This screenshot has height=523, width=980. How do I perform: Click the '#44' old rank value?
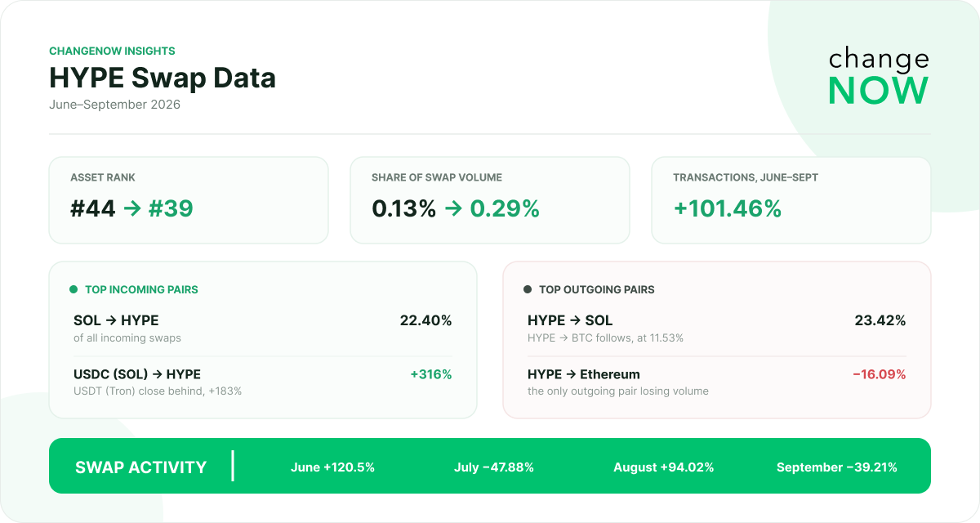click(x=93, y=208)
